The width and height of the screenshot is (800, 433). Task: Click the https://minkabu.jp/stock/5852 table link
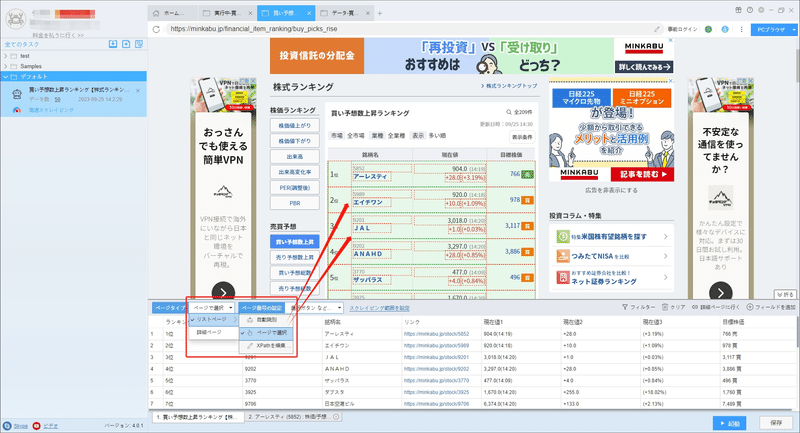point(436,334)
